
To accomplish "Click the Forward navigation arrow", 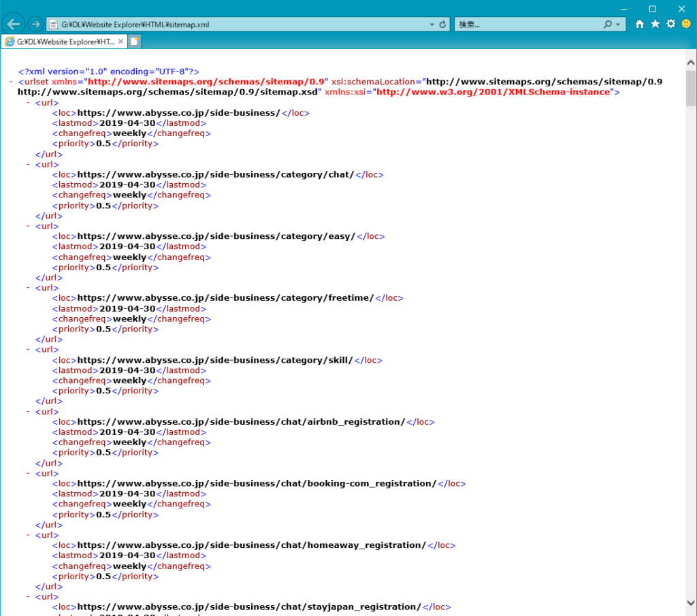I will [x=34, y=24].
